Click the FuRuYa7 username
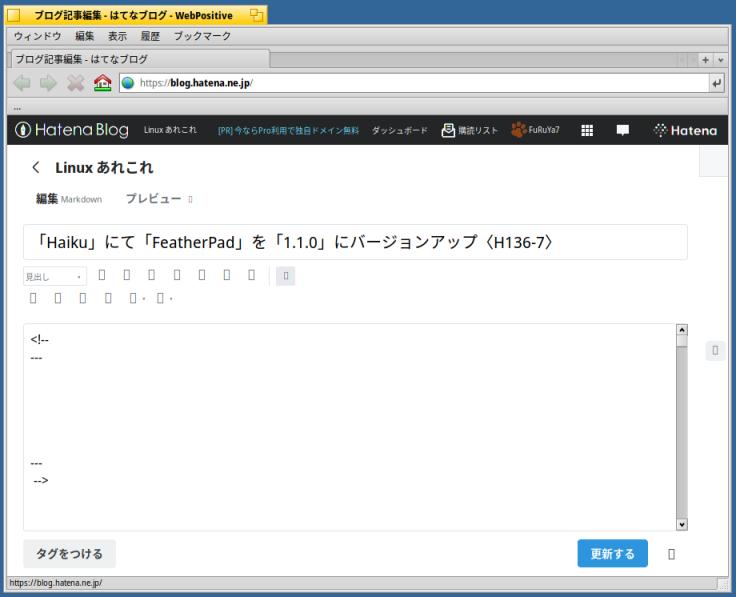 544,130
